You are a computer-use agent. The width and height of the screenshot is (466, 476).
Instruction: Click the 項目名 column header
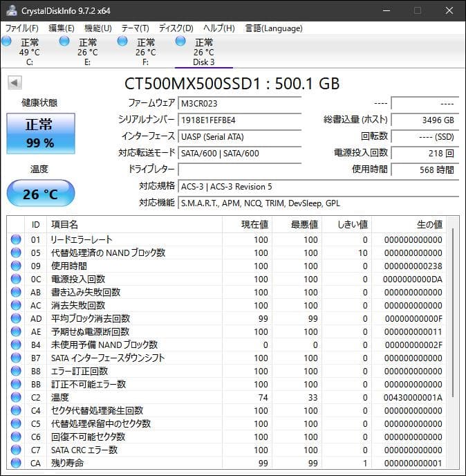[134, 225]
